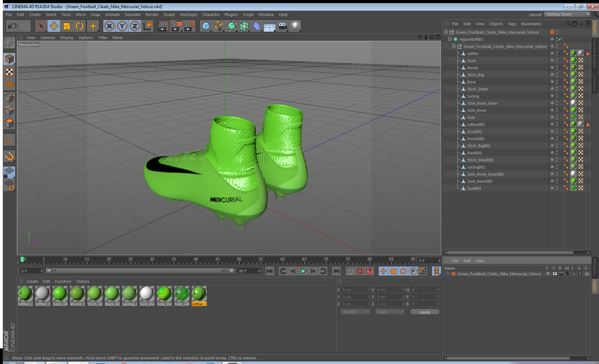Select the Lacing material swatch
This screenshot has height=364, width=599.
coord(130,296)
